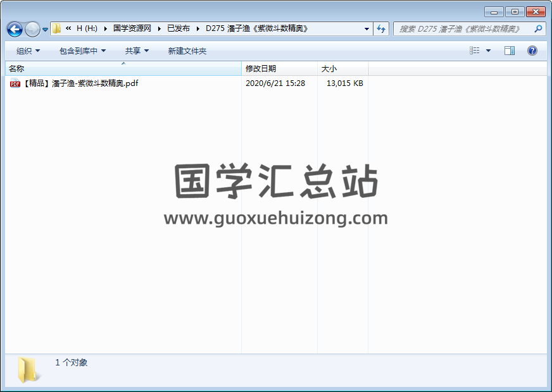Sort by 修改日期 column header

pyautogui.click(x=280, y=68)
